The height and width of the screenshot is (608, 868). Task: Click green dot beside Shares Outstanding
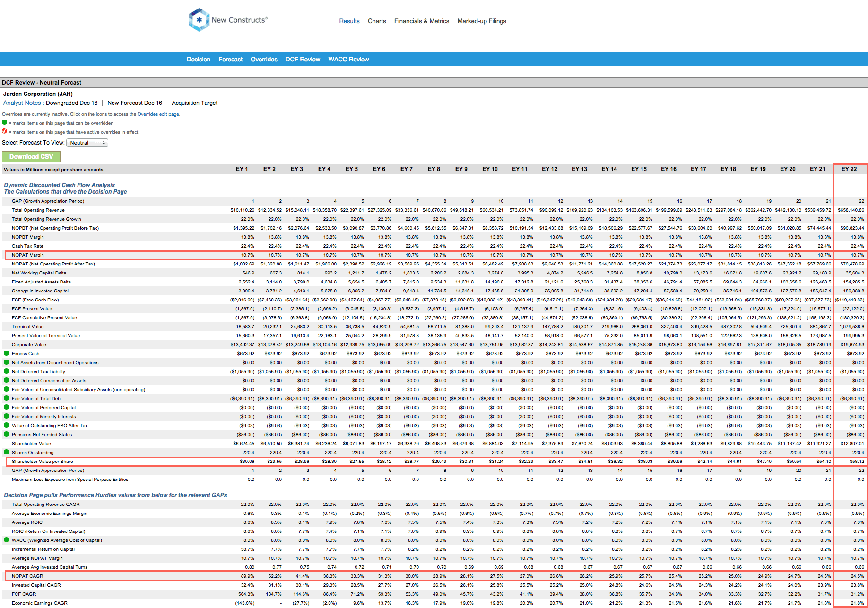click(x=7, y=452)
